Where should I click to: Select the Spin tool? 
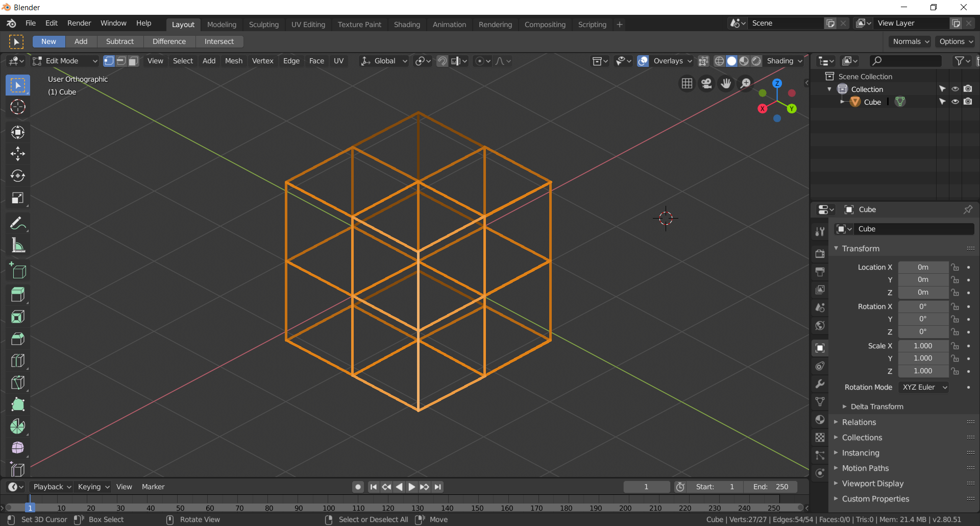[x=18, y=426]
